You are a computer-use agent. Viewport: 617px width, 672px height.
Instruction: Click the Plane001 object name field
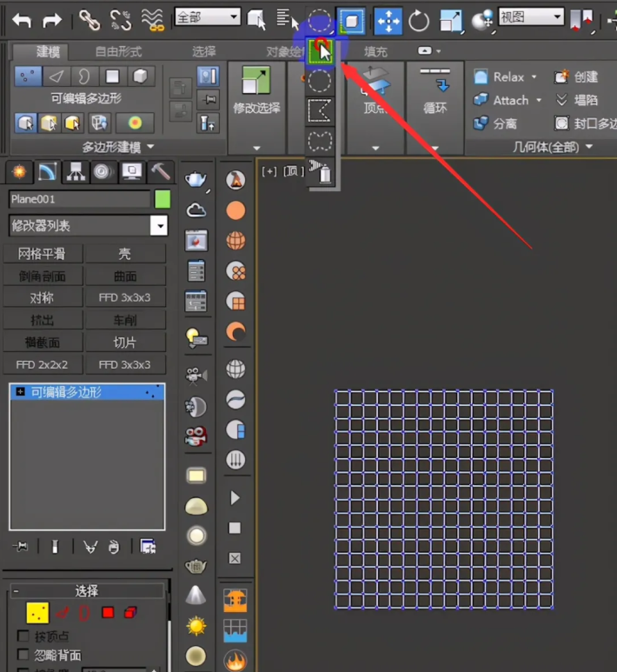[x=78, y=199]
